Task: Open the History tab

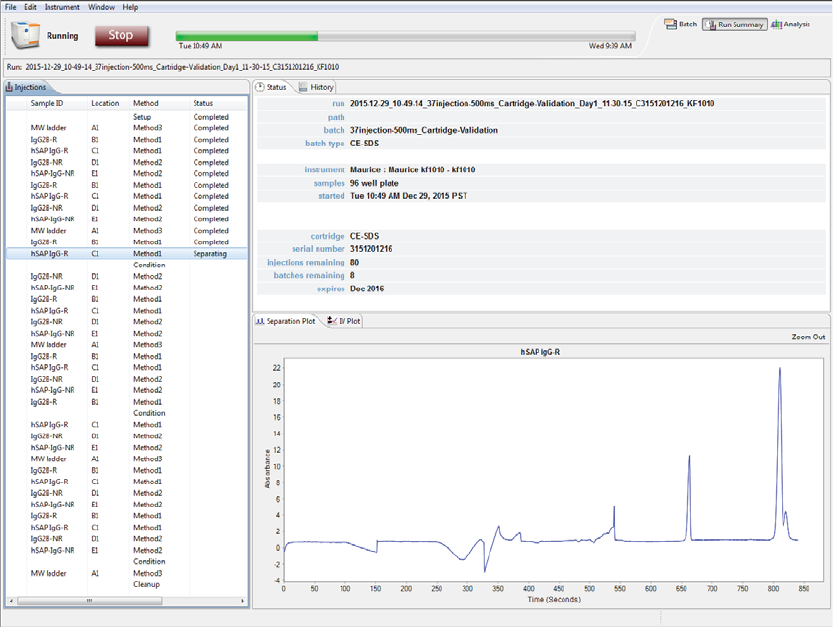Action: coord(316,87)
